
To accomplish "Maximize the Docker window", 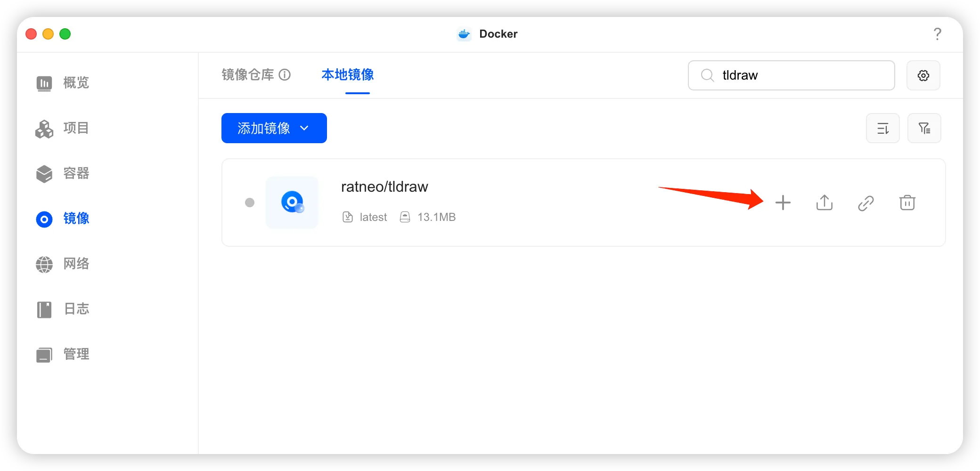I will [65, 34].
